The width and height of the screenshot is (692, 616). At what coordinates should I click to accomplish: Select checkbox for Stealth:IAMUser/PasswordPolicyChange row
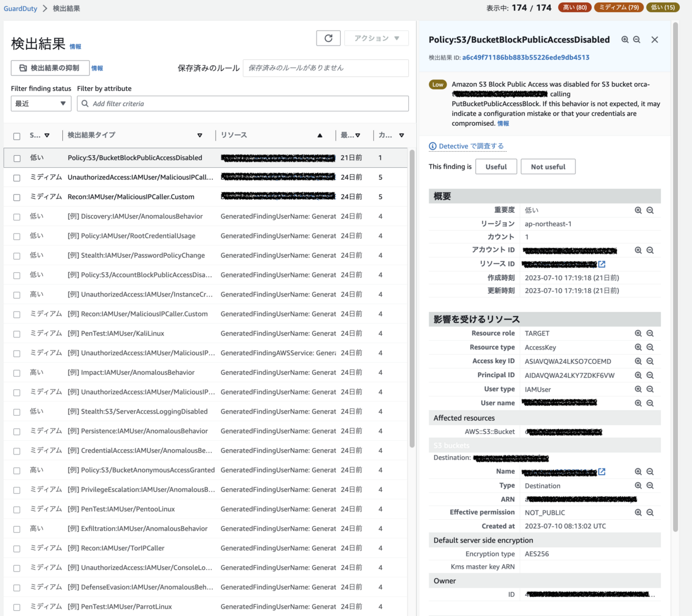click(17, 256)
